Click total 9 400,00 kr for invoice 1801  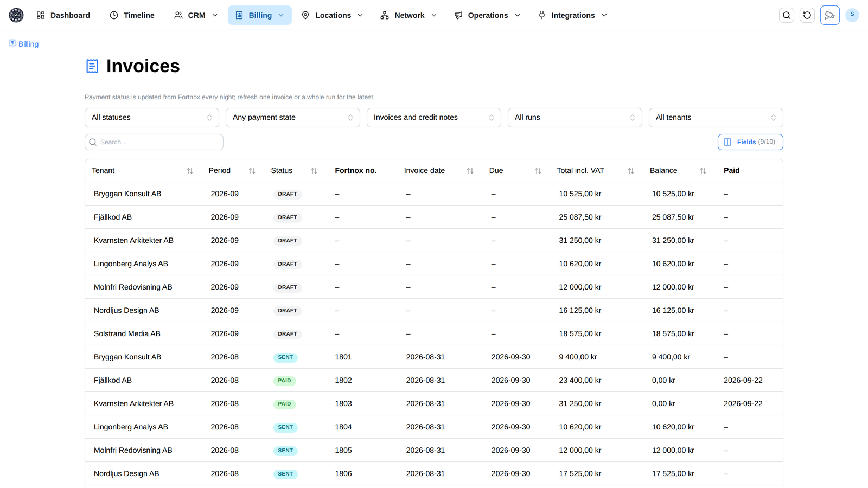click(578, 357)
